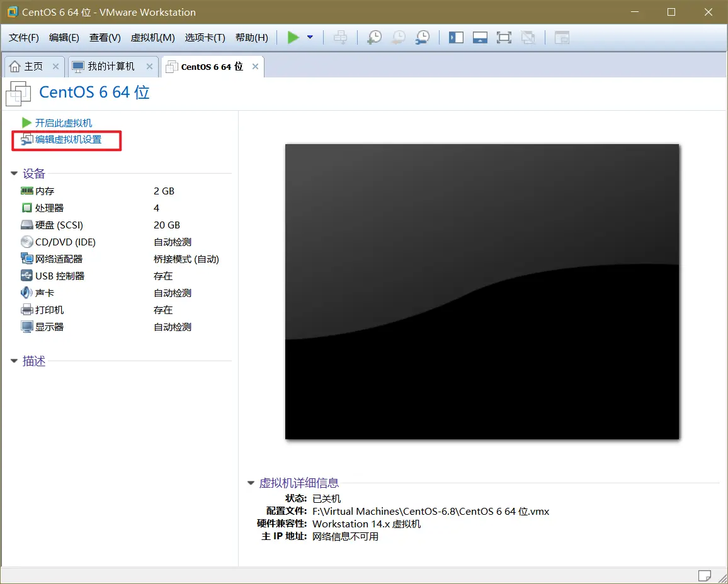Collapse the 描述 section

[x=14, y=361]
